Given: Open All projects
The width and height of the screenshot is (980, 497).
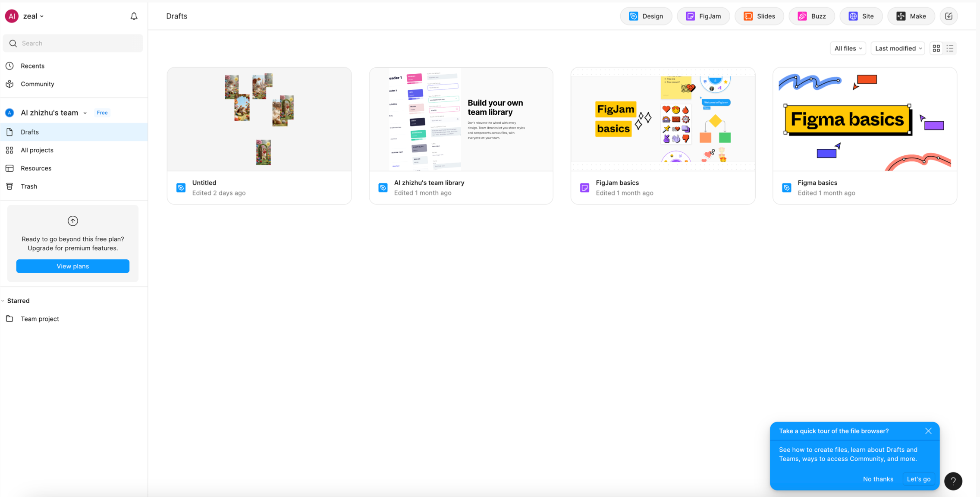Looking at the screenshot, I should coord(74,150).
